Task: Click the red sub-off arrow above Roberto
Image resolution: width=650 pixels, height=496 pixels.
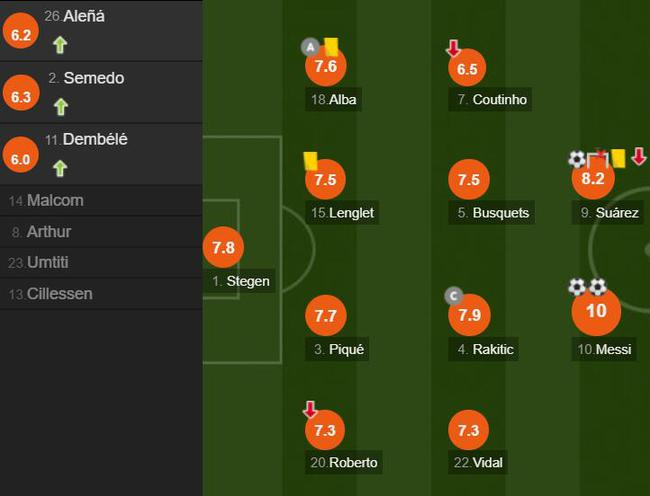Action: [310, 409]
